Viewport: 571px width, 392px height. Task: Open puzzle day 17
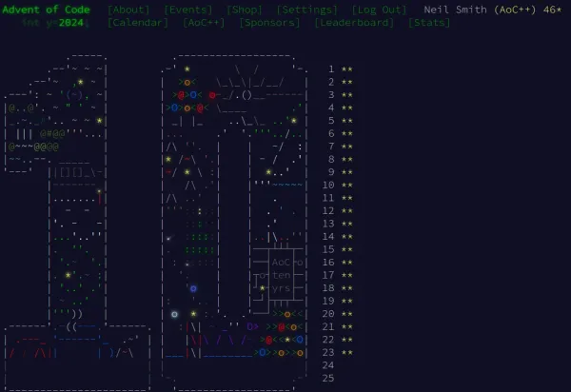pos(328,275)
